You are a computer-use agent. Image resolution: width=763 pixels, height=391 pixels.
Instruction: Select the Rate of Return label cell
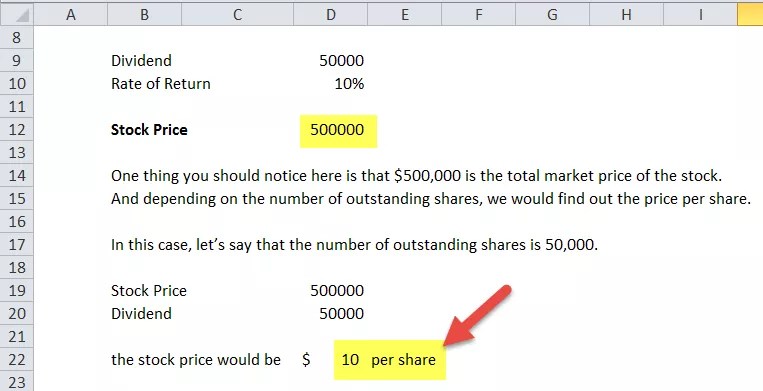pyautogui.click(x=161, y=84)
